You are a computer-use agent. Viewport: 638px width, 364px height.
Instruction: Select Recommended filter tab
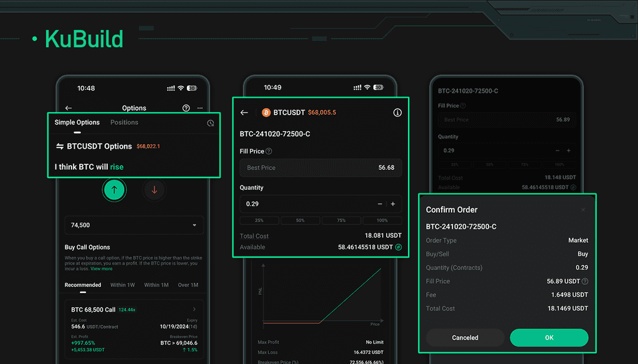[83, 285]
